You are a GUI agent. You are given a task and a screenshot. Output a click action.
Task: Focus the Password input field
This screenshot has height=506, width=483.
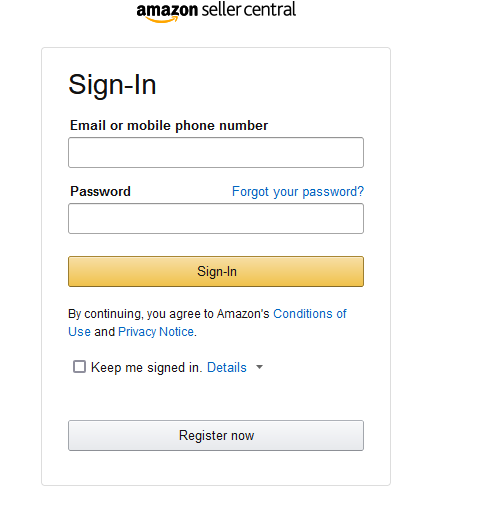[x=216, y=219]
